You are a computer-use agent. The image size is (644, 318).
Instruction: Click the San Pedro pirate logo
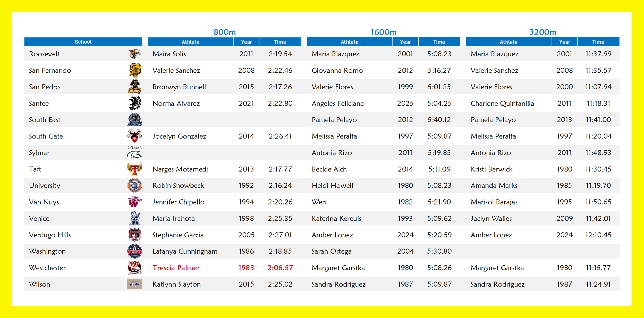click(134, 87)
